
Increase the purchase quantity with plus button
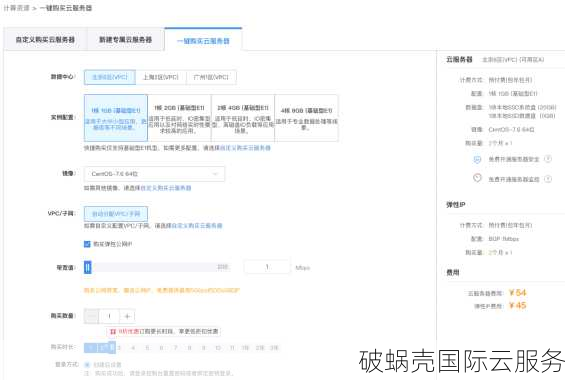(127, 316)
